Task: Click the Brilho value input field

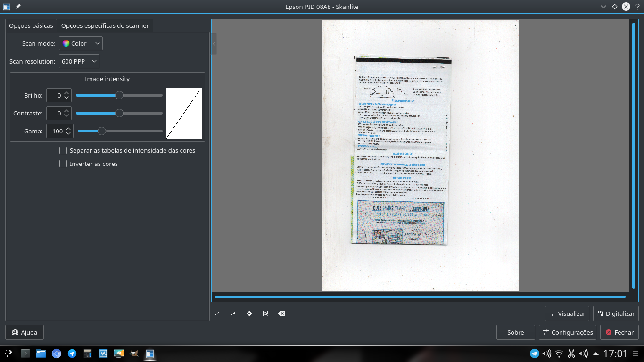Action: coord(56,95)
